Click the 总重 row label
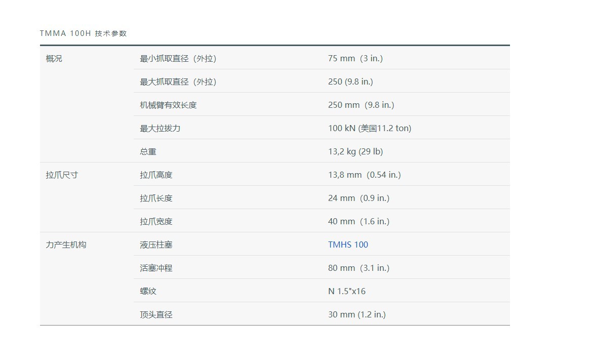590x364 pixels. pos(148,151)
